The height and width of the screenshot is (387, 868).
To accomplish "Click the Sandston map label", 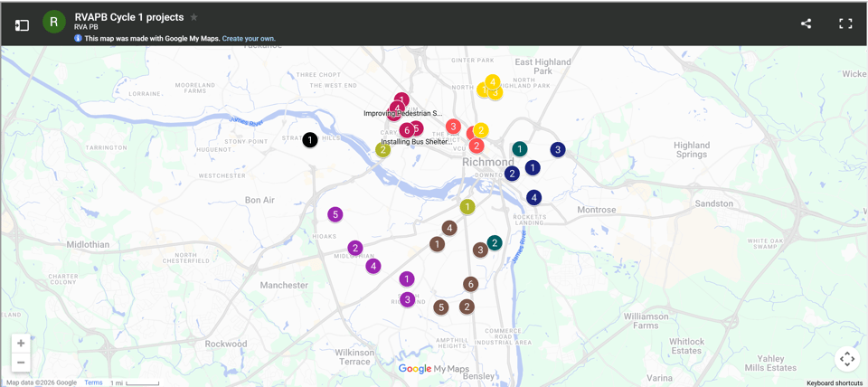I will [x=714, y=203].
